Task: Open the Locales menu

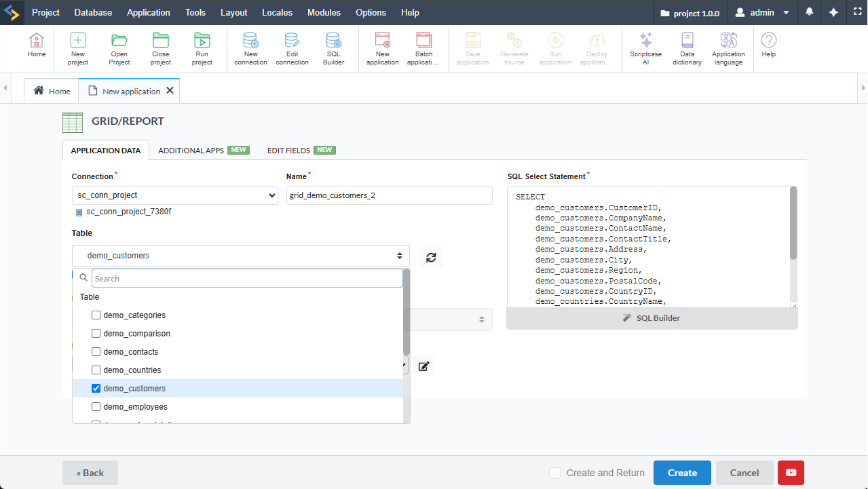Action: pyautogui.click(x=278, y=12)
